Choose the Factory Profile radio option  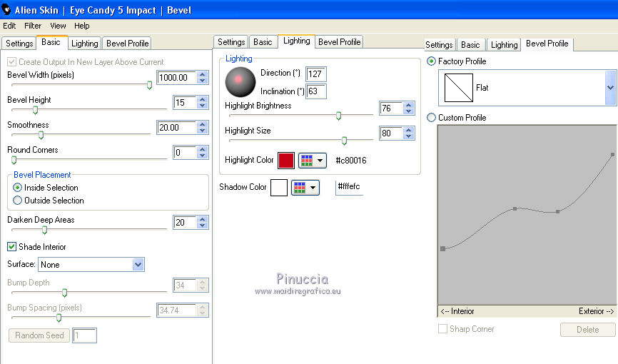(432, 61)
